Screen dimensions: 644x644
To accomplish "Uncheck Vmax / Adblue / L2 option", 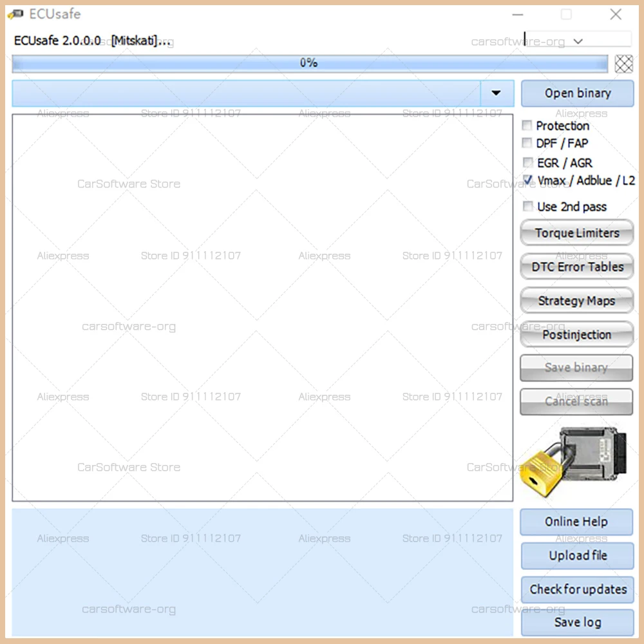I will click(x=528, y=180).
